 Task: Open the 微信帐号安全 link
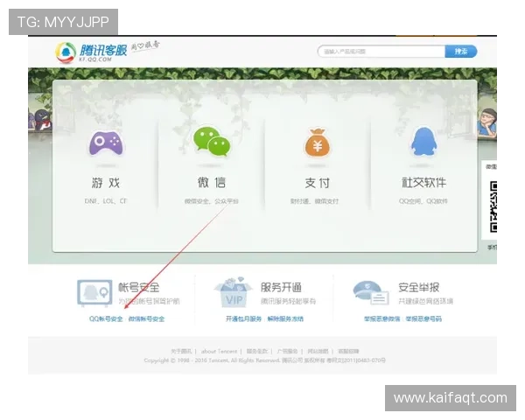[x=147, y=318]
